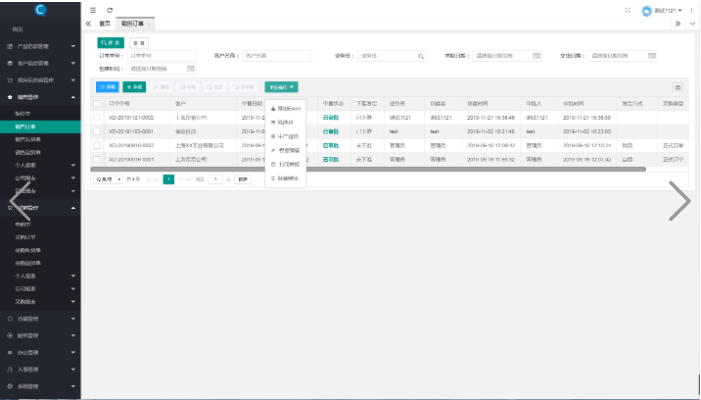
Task: Open the 测试1121 user dropdown
Action: tap(668, 11)
